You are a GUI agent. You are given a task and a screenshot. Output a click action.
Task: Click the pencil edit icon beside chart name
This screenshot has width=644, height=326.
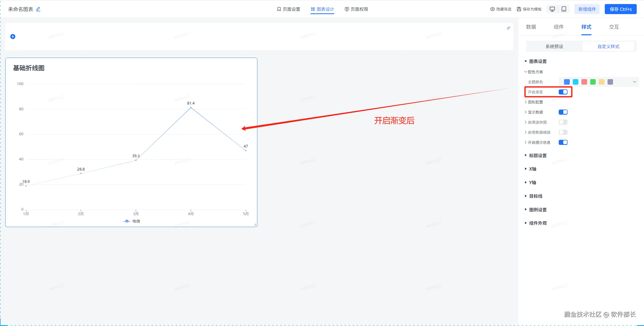tap(38, 9)
